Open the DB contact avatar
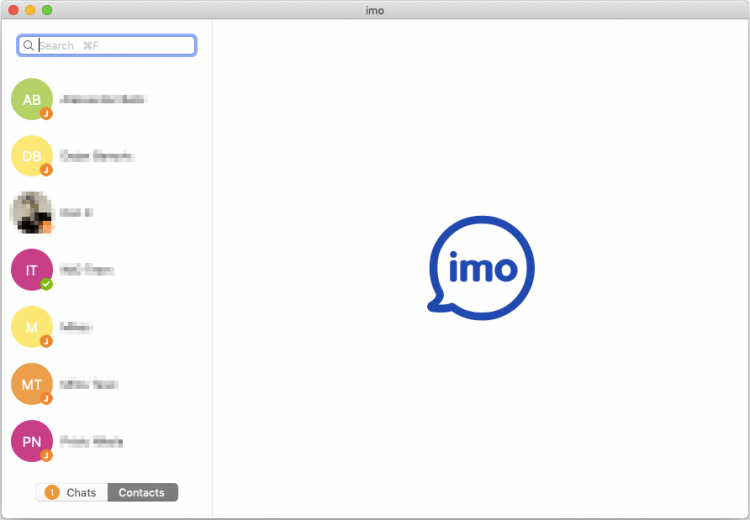The image size is (750, 520). pyautogui.click(x=32, y=156)
